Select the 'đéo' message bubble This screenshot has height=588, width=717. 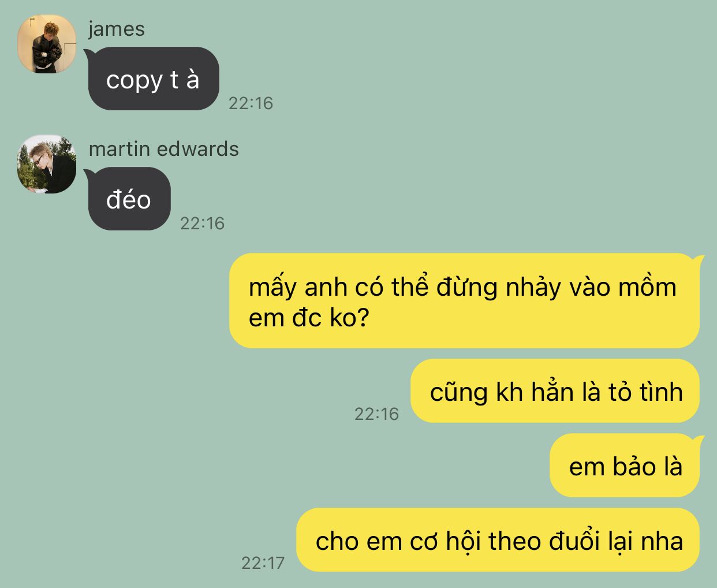click(129, 199)
